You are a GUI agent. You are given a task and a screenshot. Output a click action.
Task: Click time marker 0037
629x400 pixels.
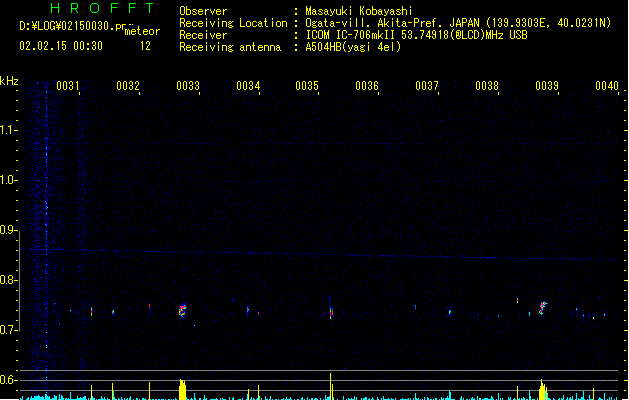[427, 86]
